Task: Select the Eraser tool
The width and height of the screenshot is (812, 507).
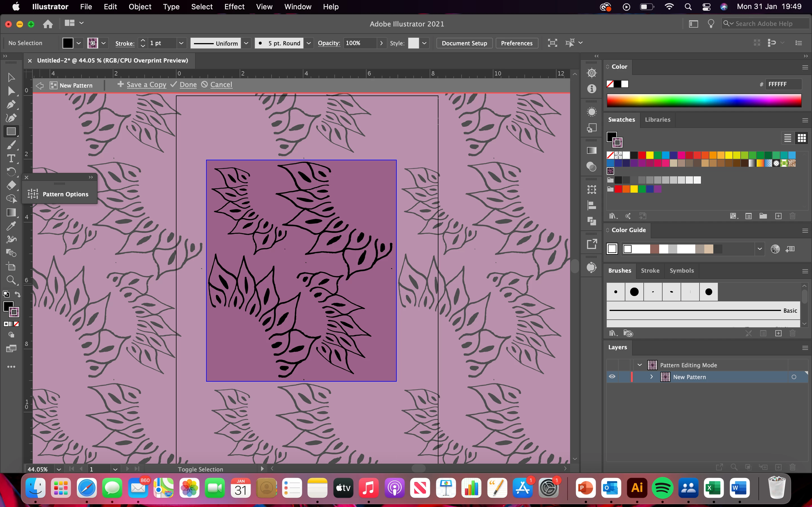Action: (11, 185)
